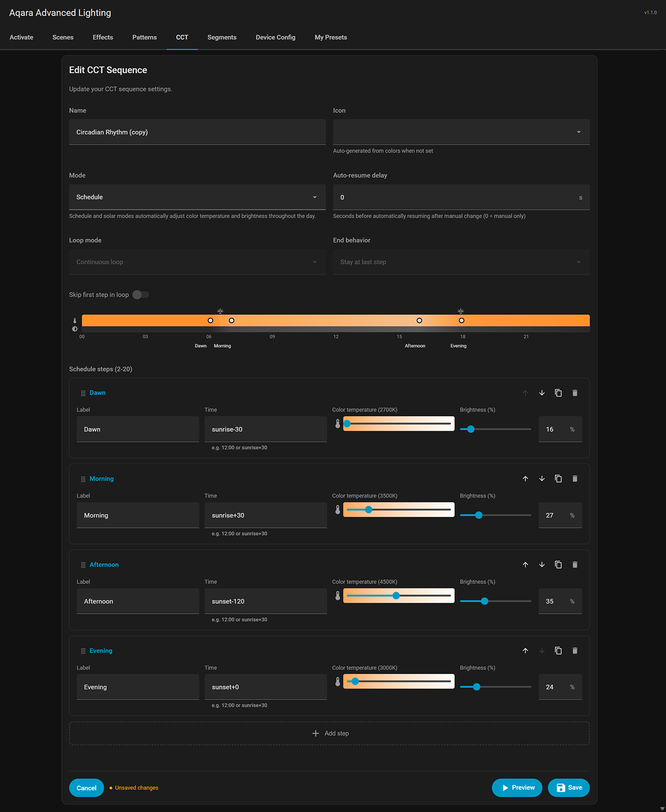This screenshot has width=666, height=812.
Task: Adjust the Evening brightness slider
Action: click(x=476, y=687)
